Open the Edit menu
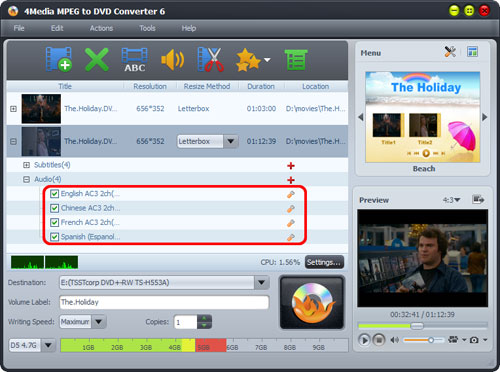Viewport: 500px width, 372px height. coord(57,28)
